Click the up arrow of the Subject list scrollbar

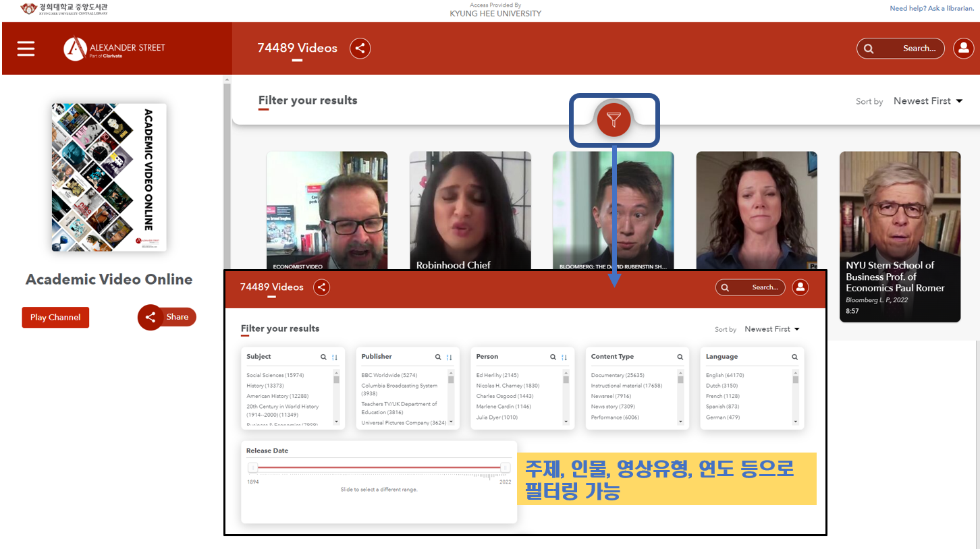click(x=337, y=372)
